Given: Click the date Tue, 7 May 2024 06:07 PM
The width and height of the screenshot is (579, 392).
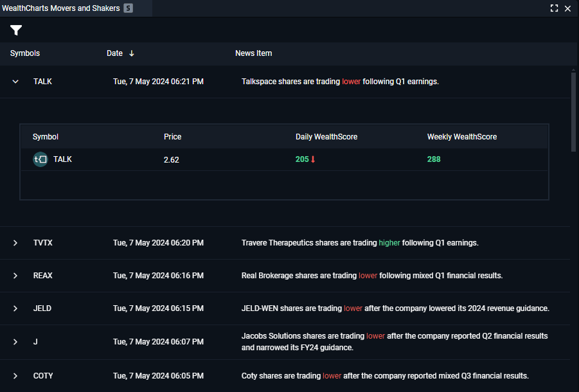Looking at the screenshot, I should pyautogui.click(x=158, y=342).
